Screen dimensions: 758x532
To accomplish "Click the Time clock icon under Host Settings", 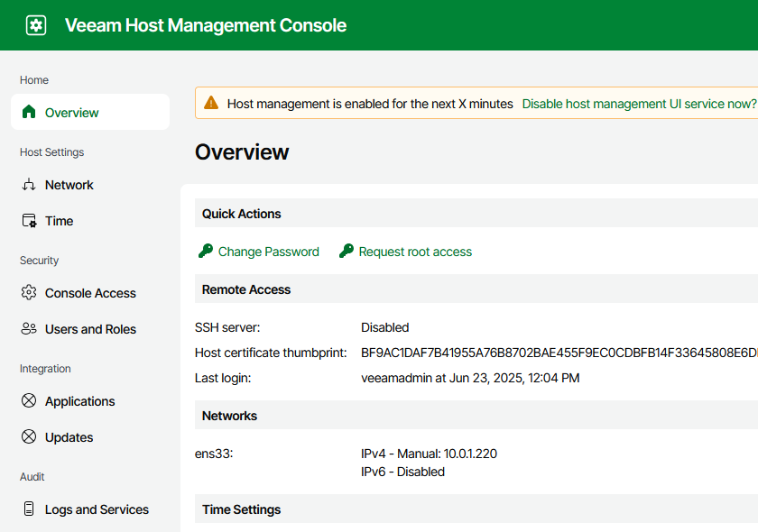I will point(31,220).
